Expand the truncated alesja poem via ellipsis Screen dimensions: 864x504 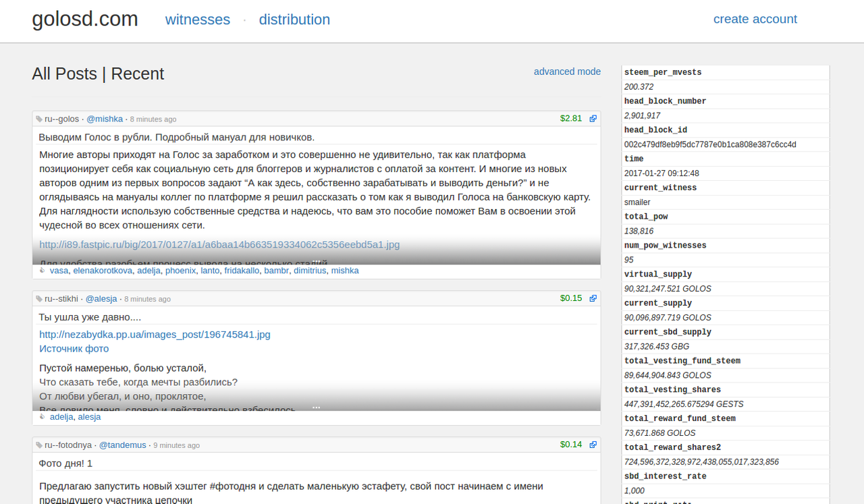[316, 408]
